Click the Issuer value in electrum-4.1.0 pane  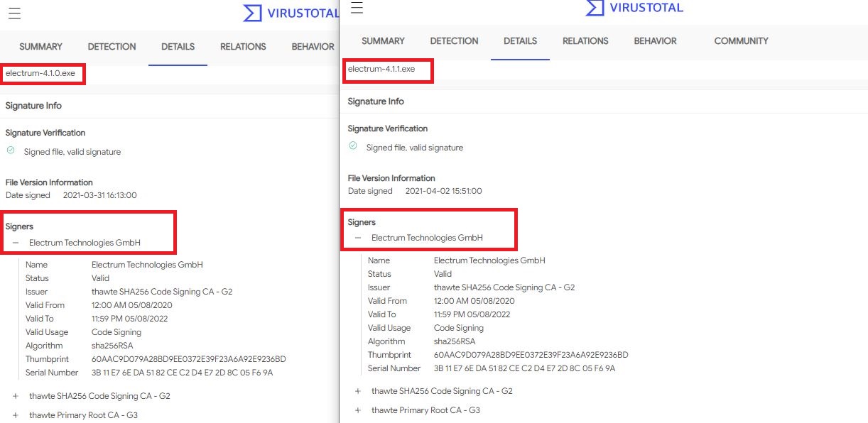pos(162,292)
